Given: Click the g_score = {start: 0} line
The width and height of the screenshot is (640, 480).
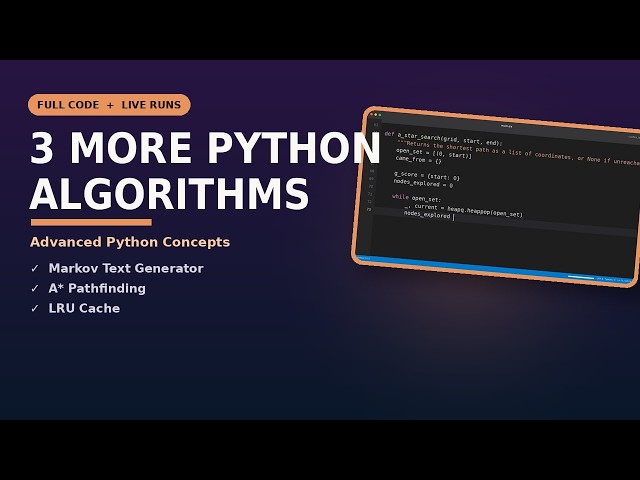Looking at the screenshot, I should (x=427, y=176).
